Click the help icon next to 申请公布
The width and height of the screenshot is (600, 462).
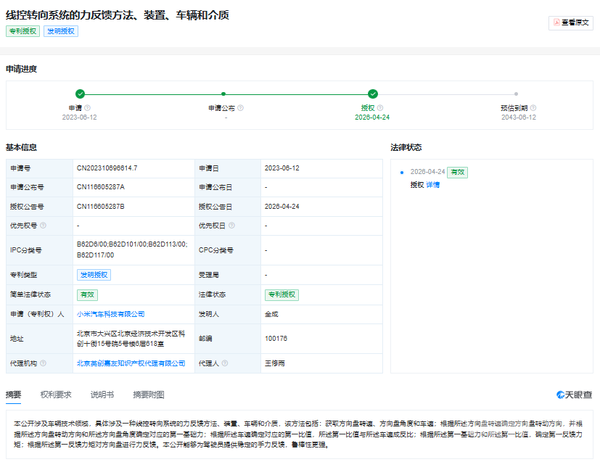[x=242, y=108]
